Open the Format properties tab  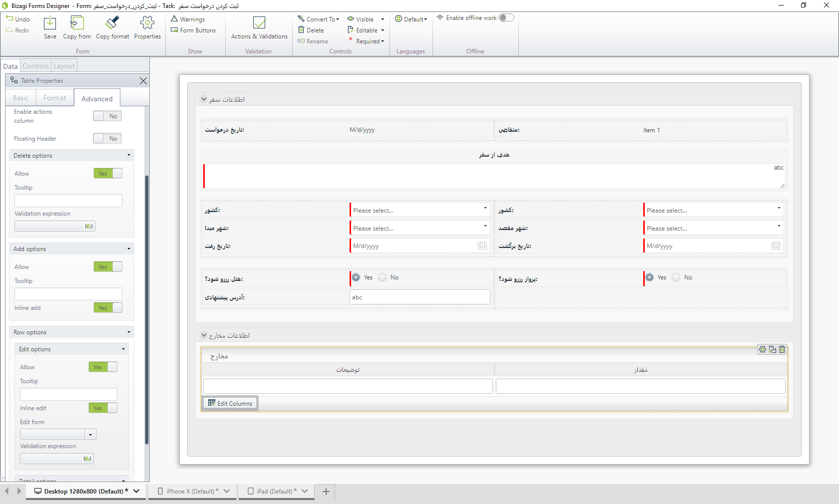55,98
